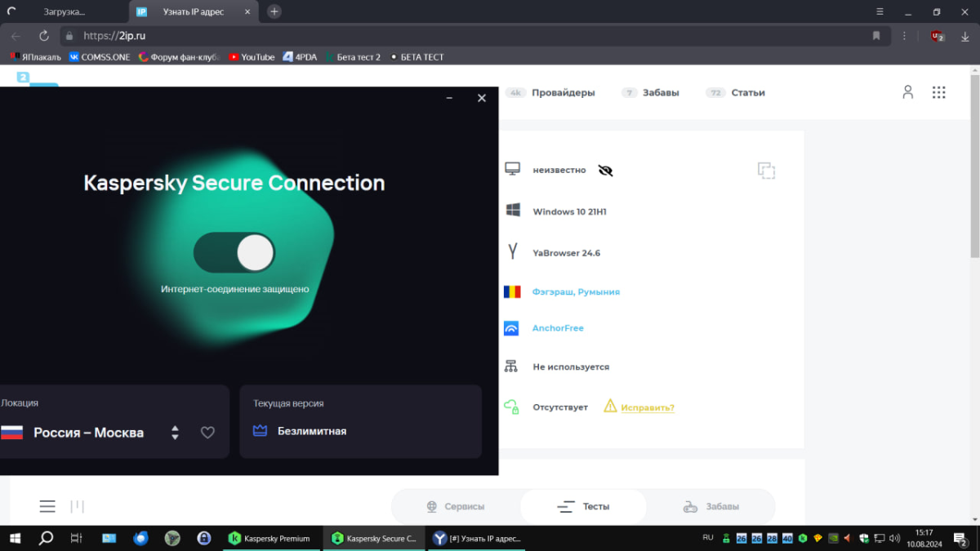Image resolution: width=980 pixels, height=551 pixels.
Task: Click the Windows logo icon beside Windows 10 21H1
Action: (x=513, y=211)
